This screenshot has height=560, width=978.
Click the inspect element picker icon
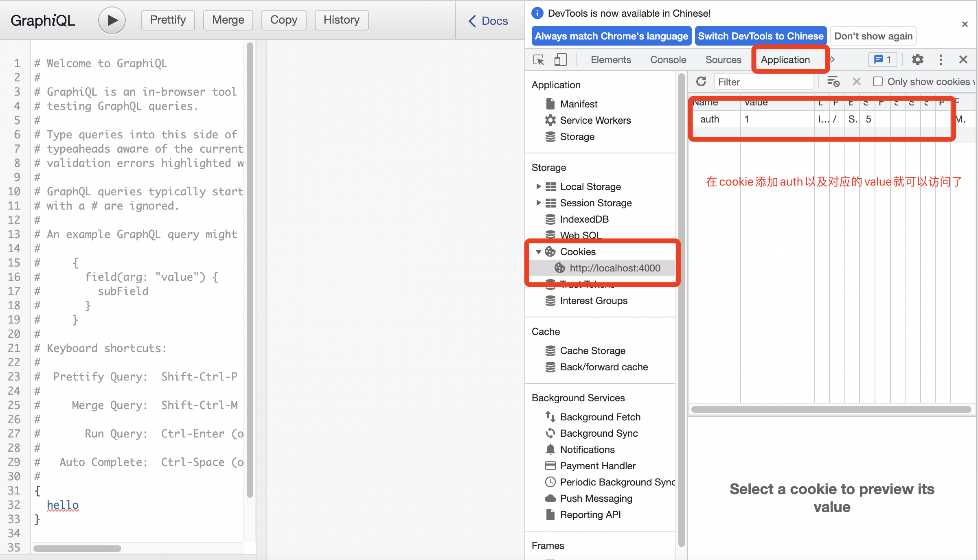(539, 60)
